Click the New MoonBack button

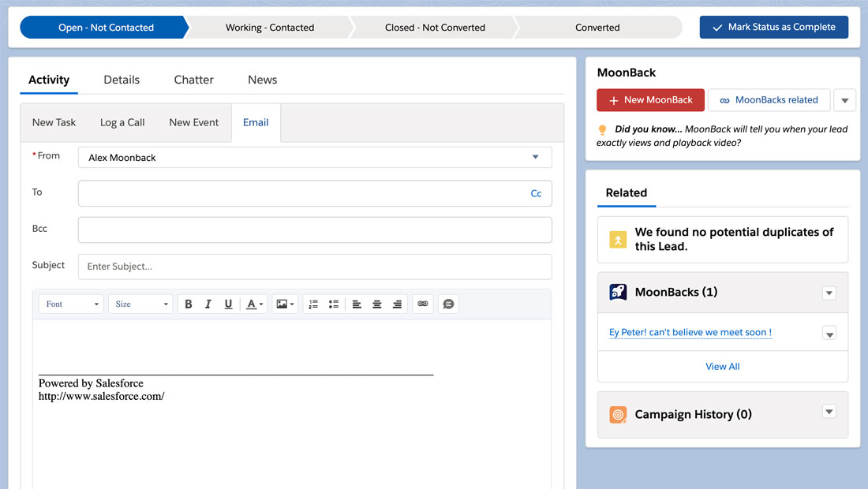(650, 100)
